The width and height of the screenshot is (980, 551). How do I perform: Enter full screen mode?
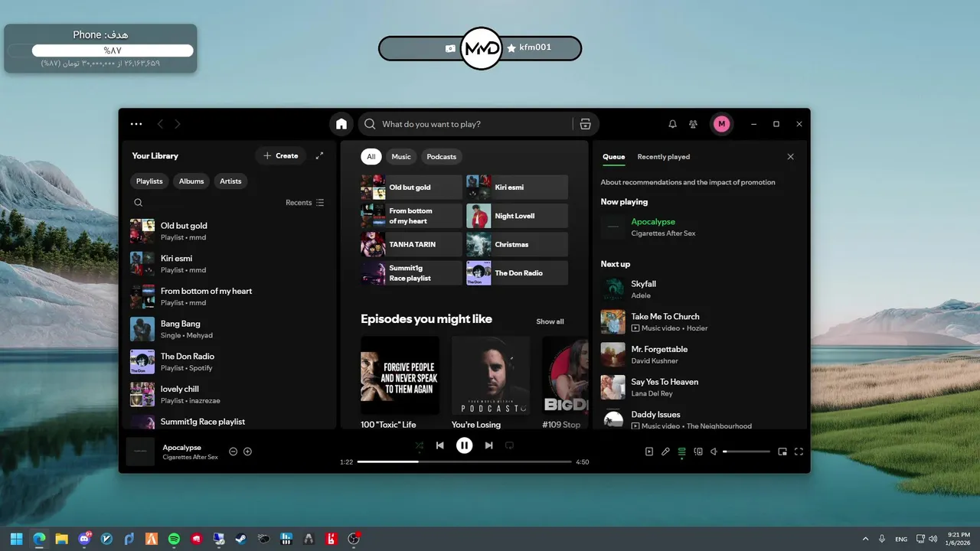tap(799, 452)
